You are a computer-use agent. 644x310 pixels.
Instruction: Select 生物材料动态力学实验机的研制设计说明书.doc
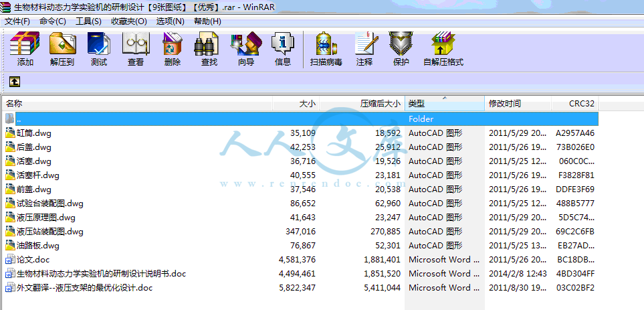click(102, 273)
